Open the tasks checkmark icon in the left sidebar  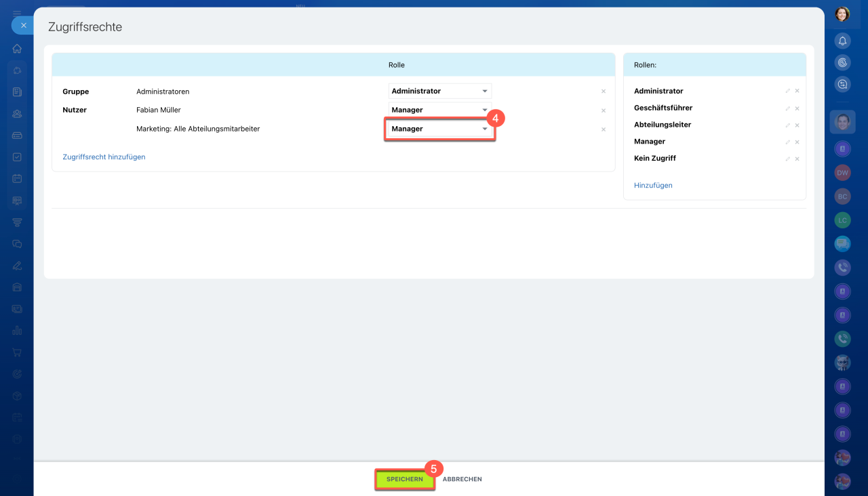point(17,157)
